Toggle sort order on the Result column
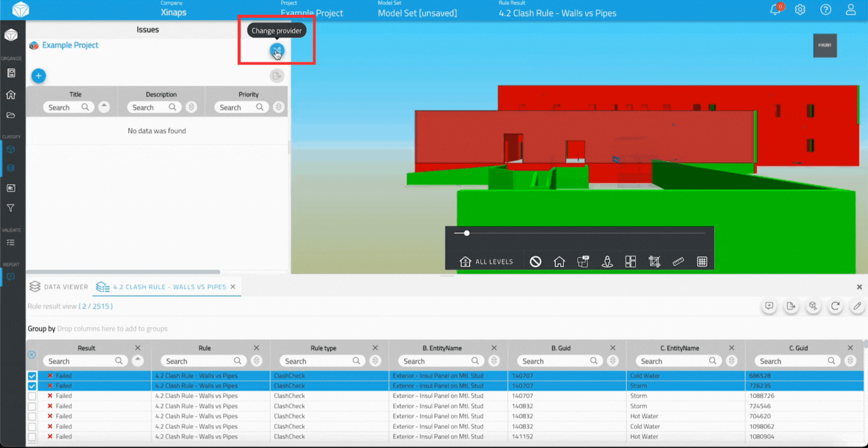Viewport: 868px width, 448px height. click(138, 361)
